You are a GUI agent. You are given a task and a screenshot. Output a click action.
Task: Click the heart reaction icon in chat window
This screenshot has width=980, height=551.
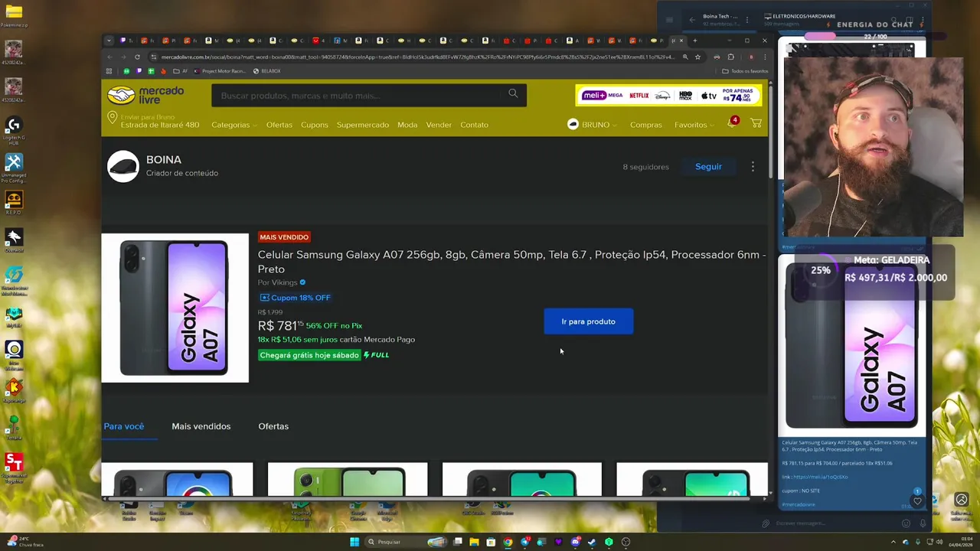tap(917, 501)
